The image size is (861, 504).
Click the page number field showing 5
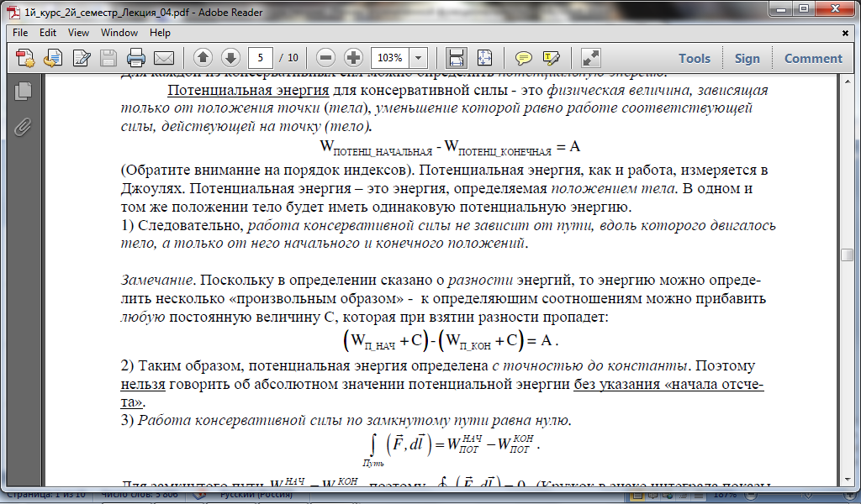261,58
